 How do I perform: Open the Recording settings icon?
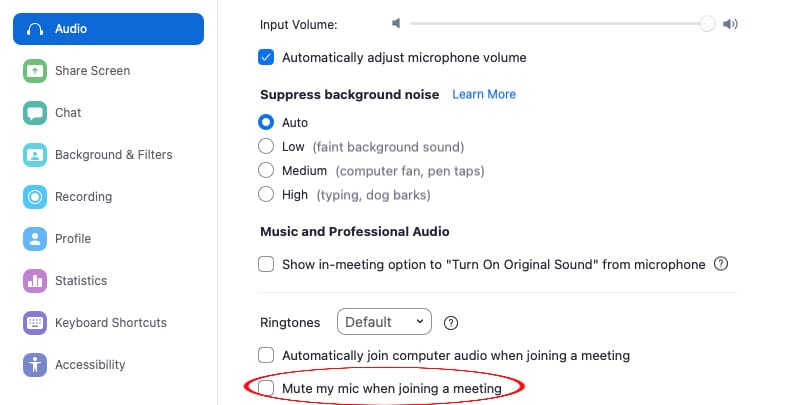point(35,197)
